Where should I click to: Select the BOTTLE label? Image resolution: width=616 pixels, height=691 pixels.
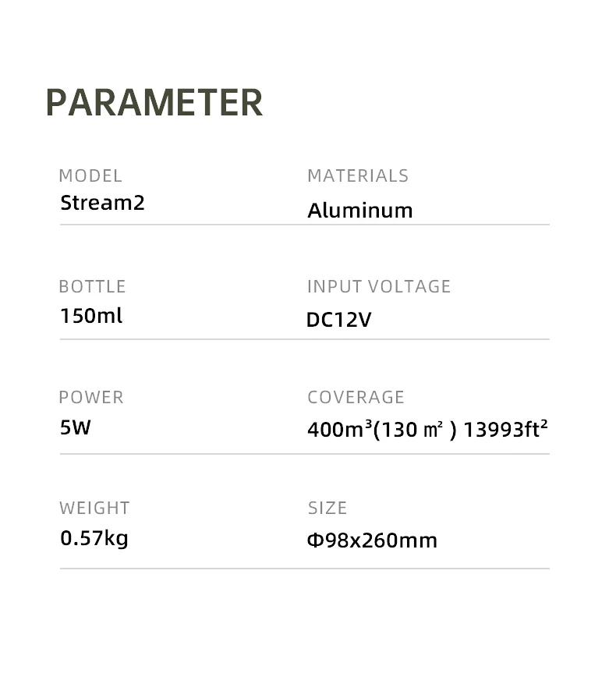[92, 287]
